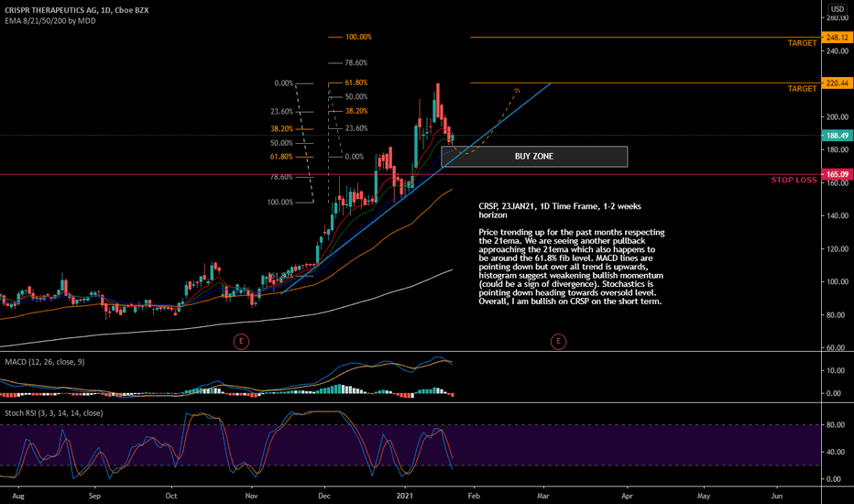Click the Feb label on time axis
This screenshot has height=504, width=854.
474,496
